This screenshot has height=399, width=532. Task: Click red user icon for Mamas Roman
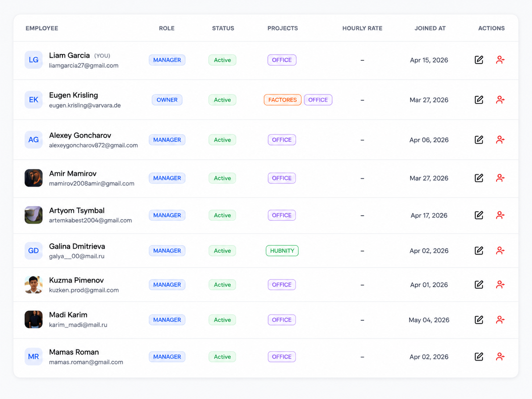point(500,356)
